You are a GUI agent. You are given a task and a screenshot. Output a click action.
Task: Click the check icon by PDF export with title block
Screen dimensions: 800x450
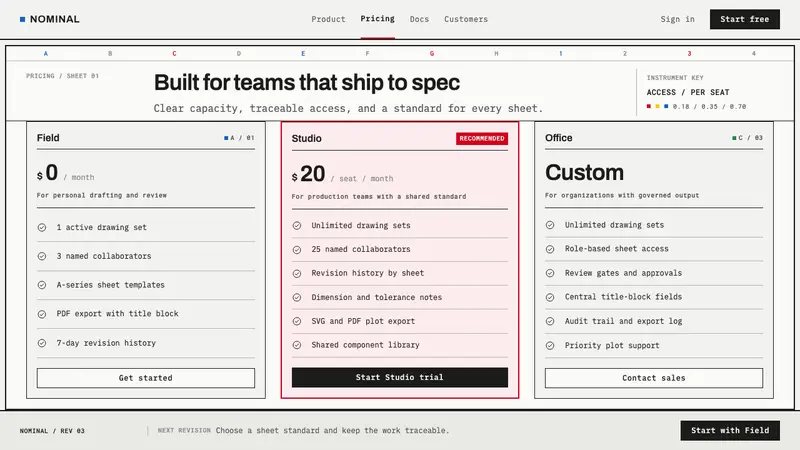click(42, 314)
